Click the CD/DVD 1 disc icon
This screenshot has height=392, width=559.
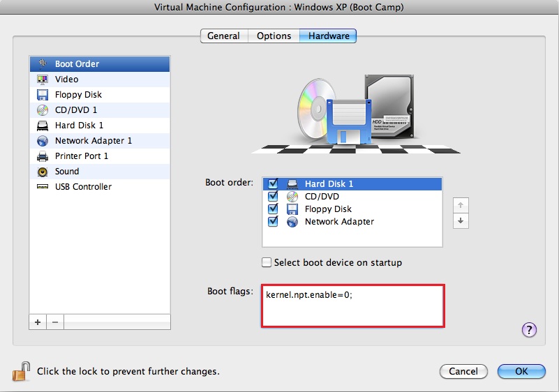[x=43, y=110]
